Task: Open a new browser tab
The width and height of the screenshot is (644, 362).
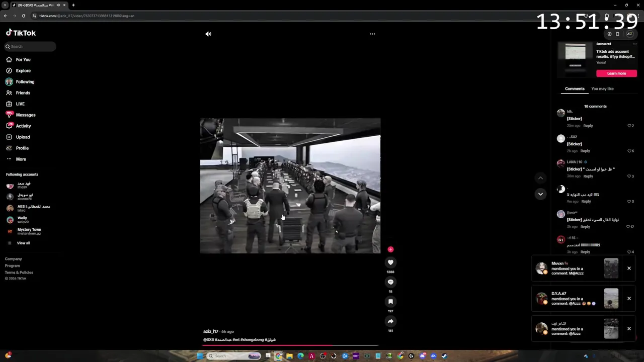Action: tap(73, 5)
